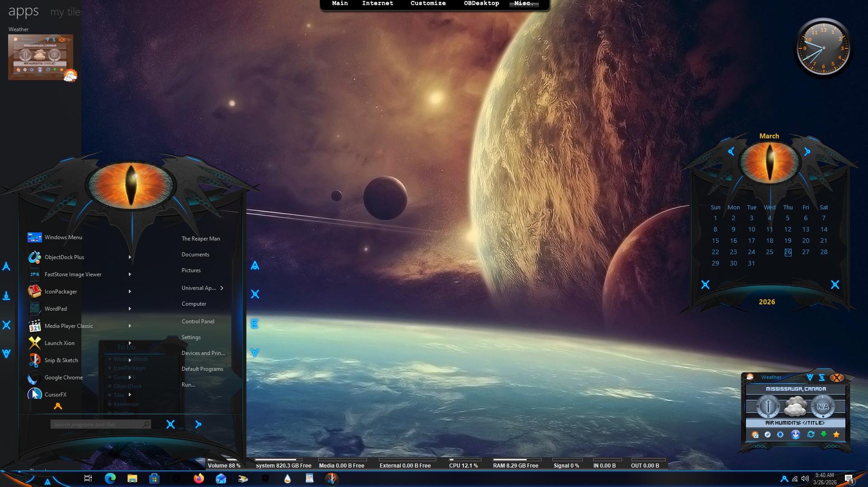Open Microsoft Edge from the taskbar
The height and width of the screenshot is (487, 868).
[x=110, y=478]
